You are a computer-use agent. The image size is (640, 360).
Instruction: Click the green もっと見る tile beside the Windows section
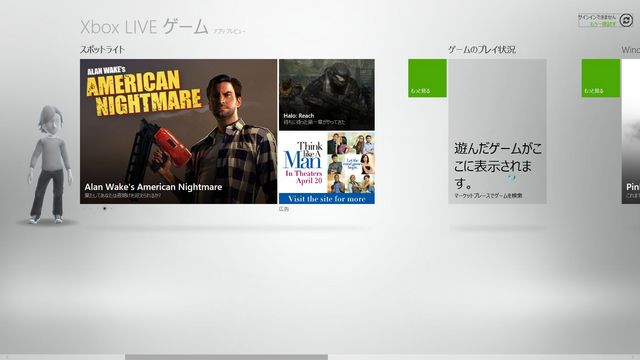tap(601, 78)
